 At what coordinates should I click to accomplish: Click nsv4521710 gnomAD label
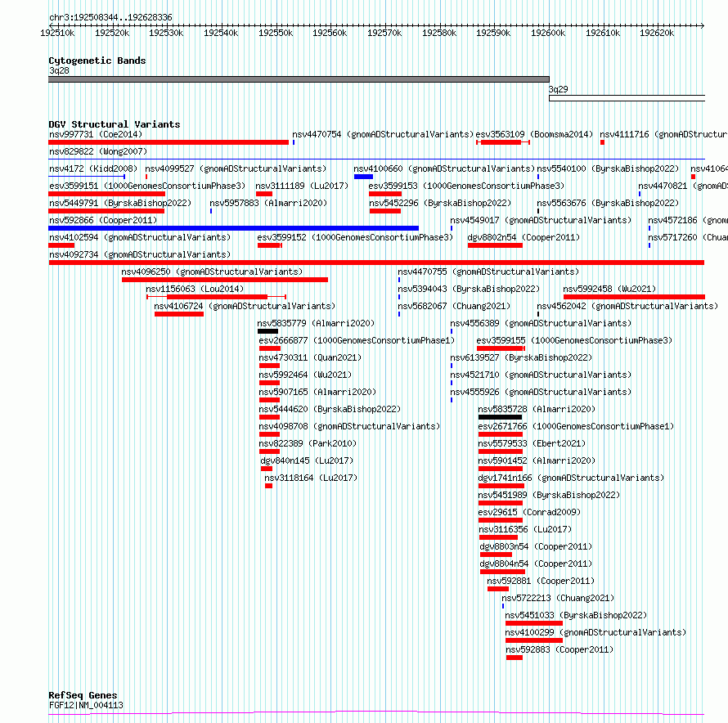click(x=541, y=375)
